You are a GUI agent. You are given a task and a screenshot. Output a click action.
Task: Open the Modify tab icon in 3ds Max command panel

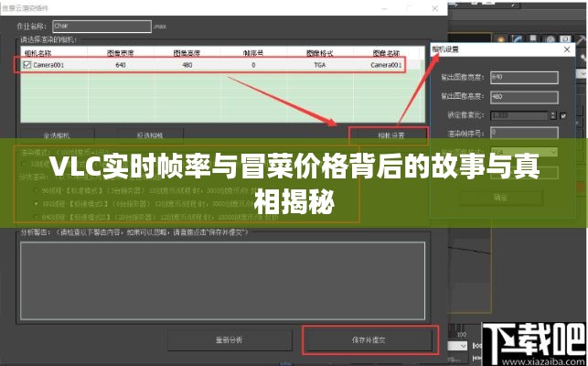tap(517, 39)
